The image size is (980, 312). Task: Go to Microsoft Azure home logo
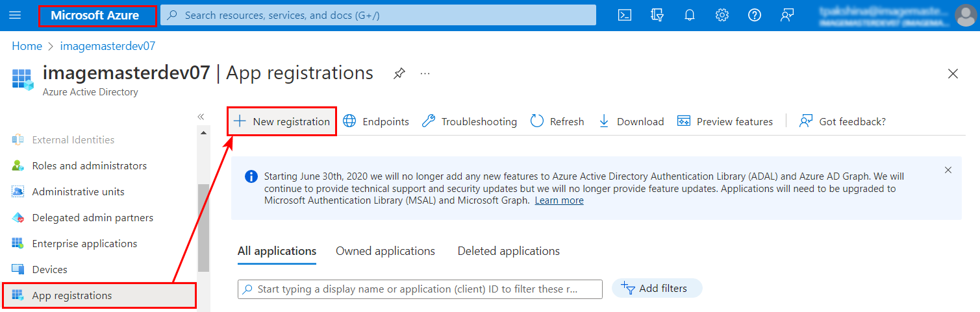pyautogui.click(x=95, y=15)
